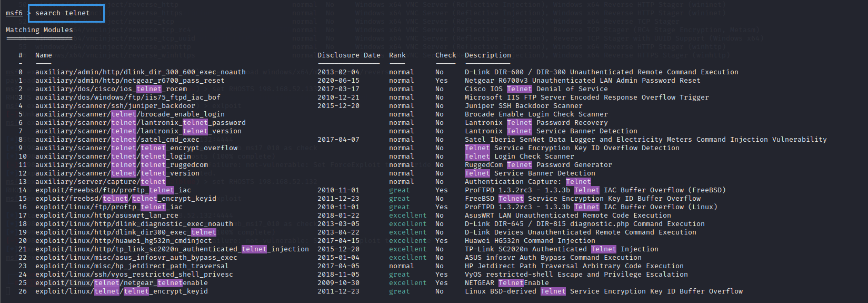
Task: Click 'excellent' rank of asuswrt_lan_rce row
Action: 408,216
